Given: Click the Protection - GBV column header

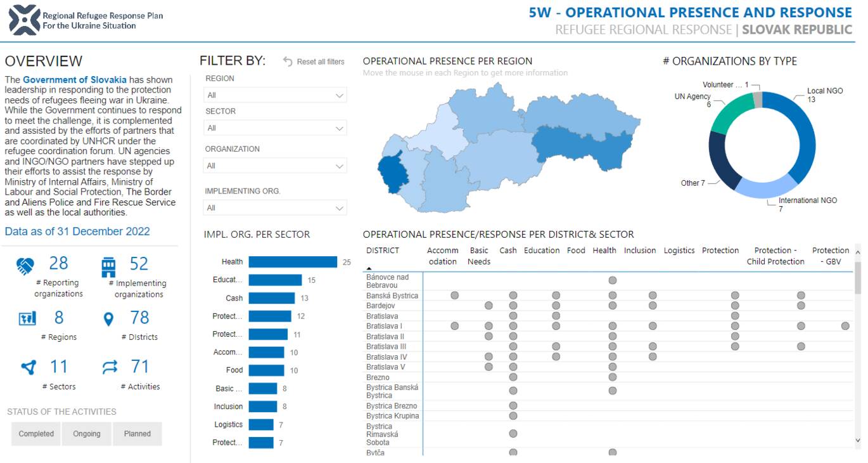Looking at the screenshot, I should [831, 256].
